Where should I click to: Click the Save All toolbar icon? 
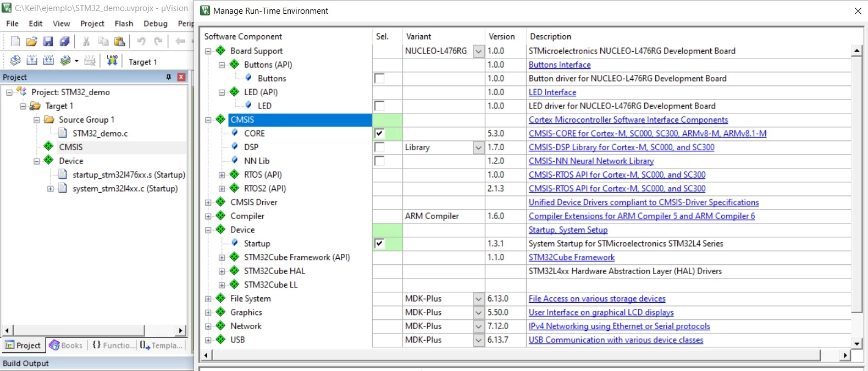coord(65,41)
